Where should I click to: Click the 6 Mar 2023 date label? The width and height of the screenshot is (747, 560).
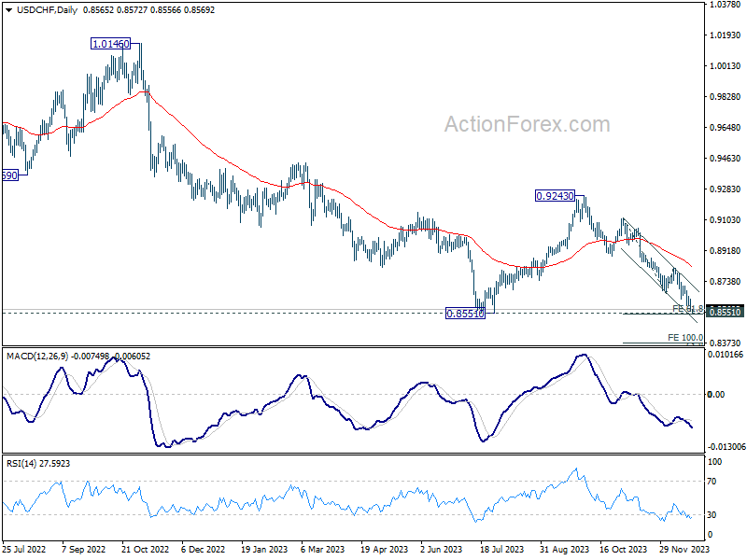pyautogui.click(x=322, y=549)
